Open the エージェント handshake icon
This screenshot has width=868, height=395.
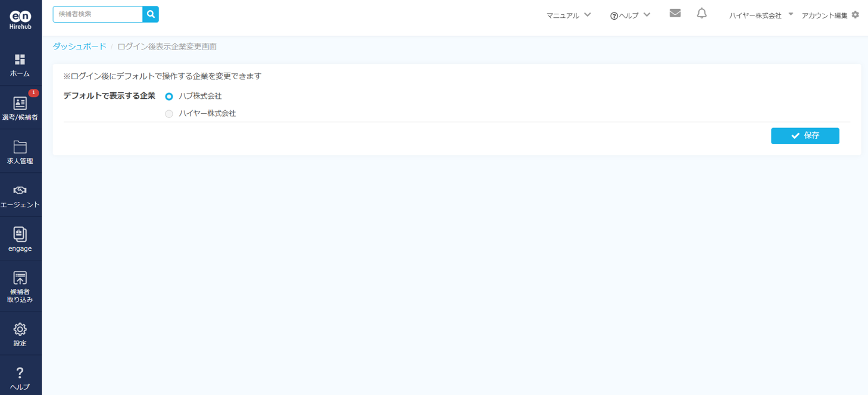click(x=20, y=191)
